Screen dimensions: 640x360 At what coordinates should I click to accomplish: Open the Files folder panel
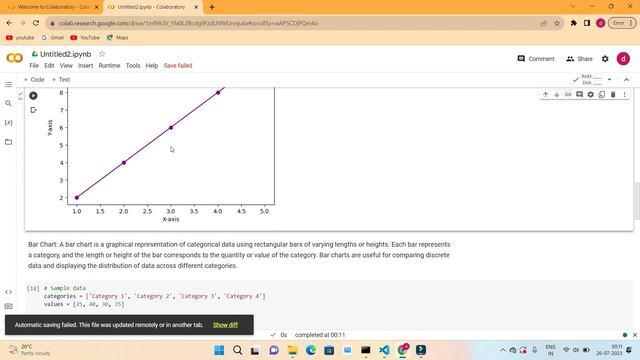click(8, 142)
